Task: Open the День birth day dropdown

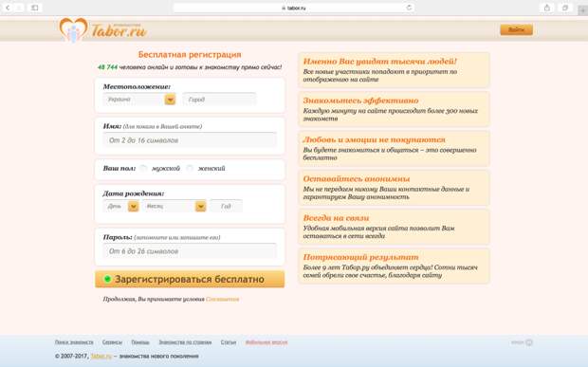Action: click(121, 206)
